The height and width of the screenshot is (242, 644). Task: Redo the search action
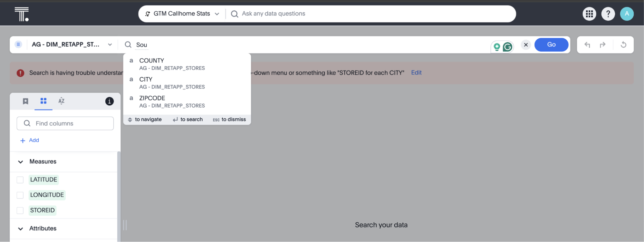[603, 44]
